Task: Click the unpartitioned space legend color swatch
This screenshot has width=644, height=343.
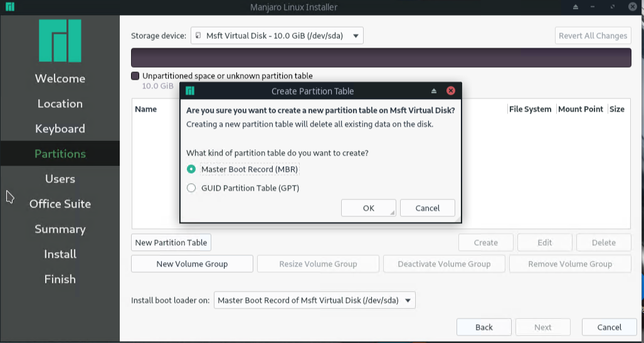Action: pos(135,76)
